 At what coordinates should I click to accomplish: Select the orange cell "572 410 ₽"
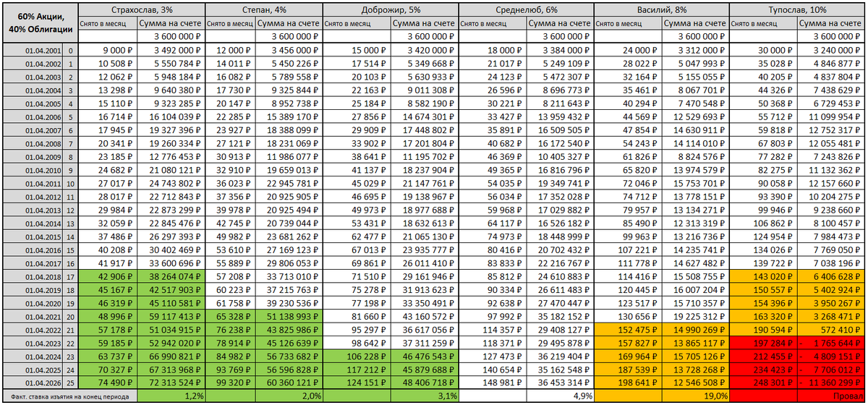point(831,328)
